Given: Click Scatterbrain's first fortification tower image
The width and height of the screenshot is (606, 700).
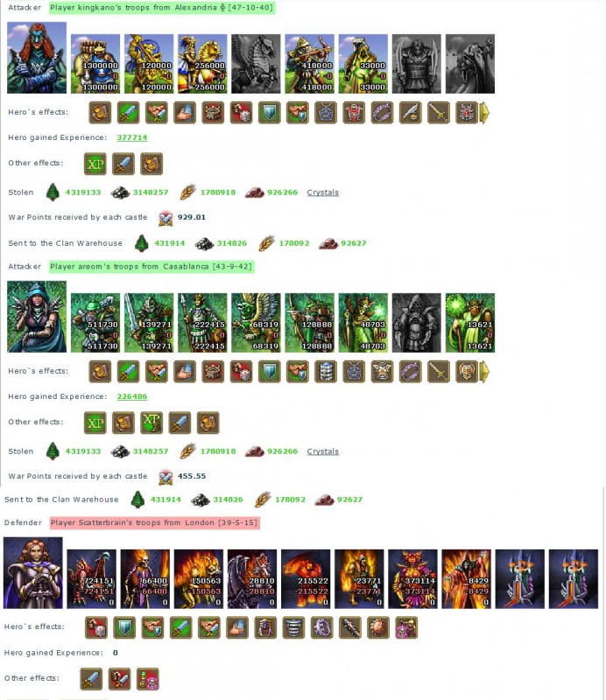Looking at the screenshot, I should pyautogui.click(x=520, y=579).
